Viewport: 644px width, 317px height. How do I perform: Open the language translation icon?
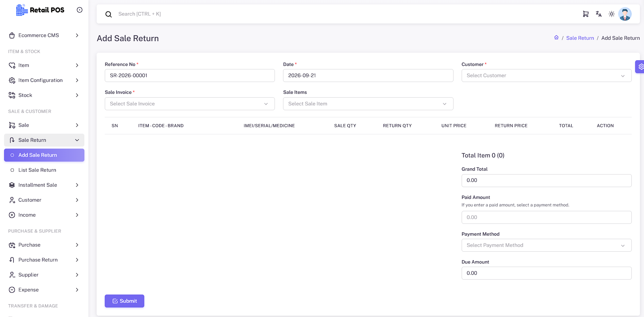pos(599,14)
